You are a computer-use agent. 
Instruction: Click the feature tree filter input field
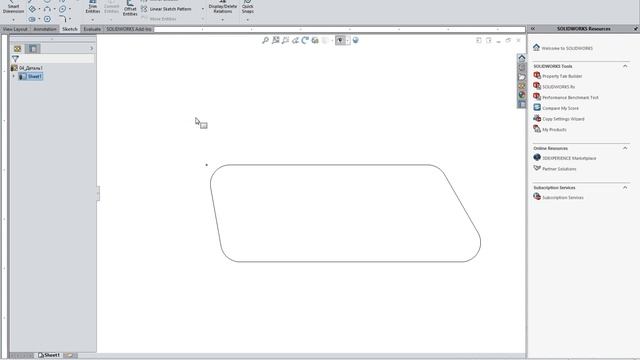click(57, 59)
